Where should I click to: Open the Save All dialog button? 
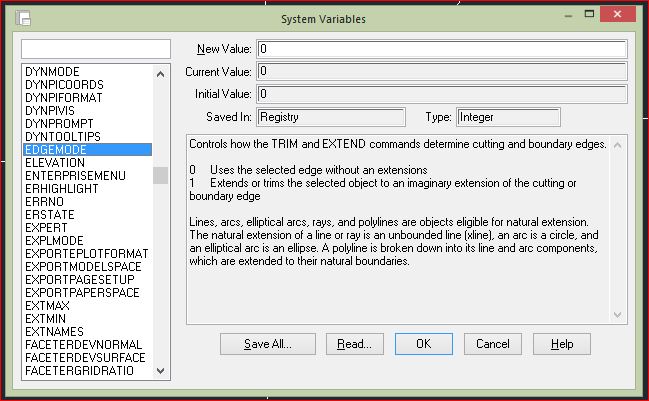[x=268, y=344]
